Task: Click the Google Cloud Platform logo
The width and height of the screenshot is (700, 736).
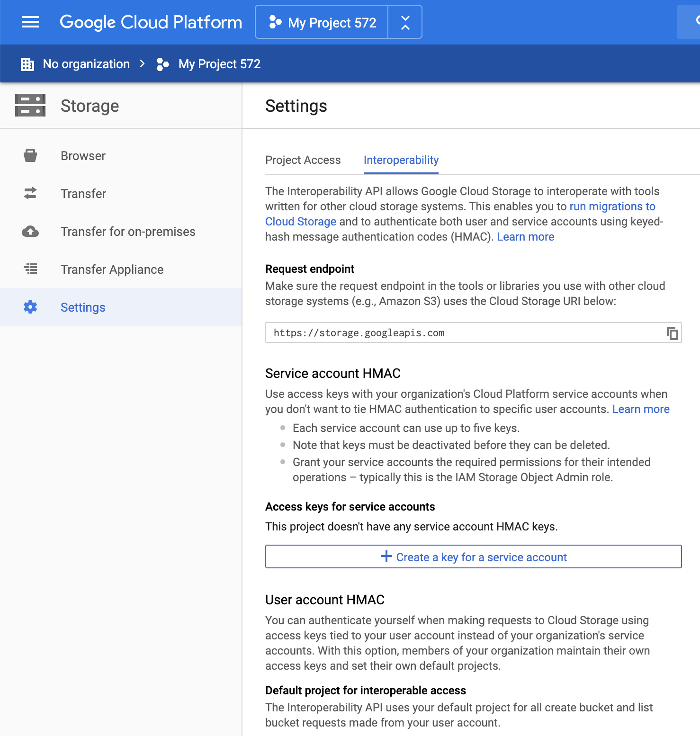Action: [151, 22]
